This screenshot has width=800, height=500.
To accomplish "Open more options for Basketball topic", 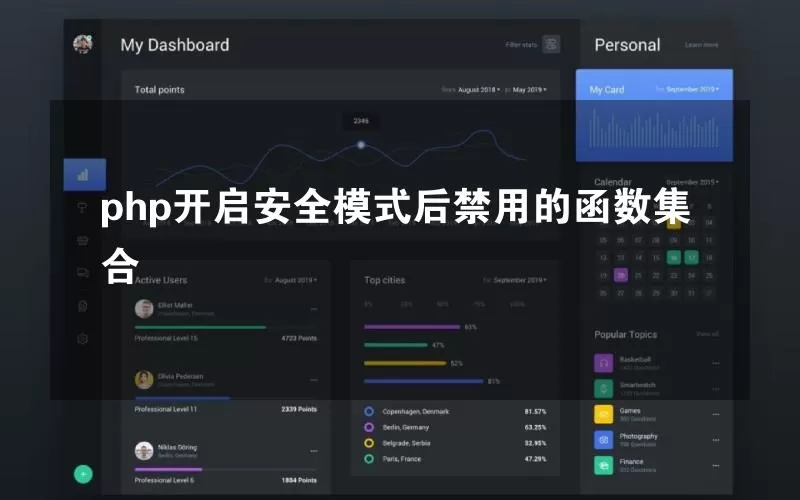I will (x=716, y=363).
